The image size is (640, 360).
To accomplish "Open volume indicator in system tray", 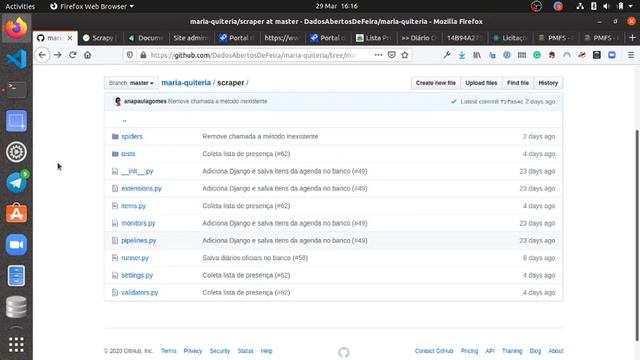I will (606, 6).
